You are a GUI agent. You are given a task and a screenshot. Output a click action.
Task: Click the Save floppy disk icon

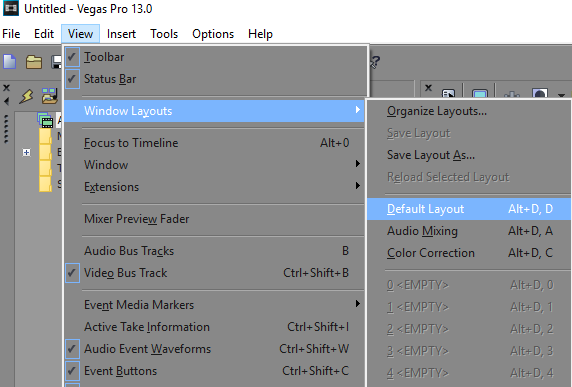click(56, 62)
